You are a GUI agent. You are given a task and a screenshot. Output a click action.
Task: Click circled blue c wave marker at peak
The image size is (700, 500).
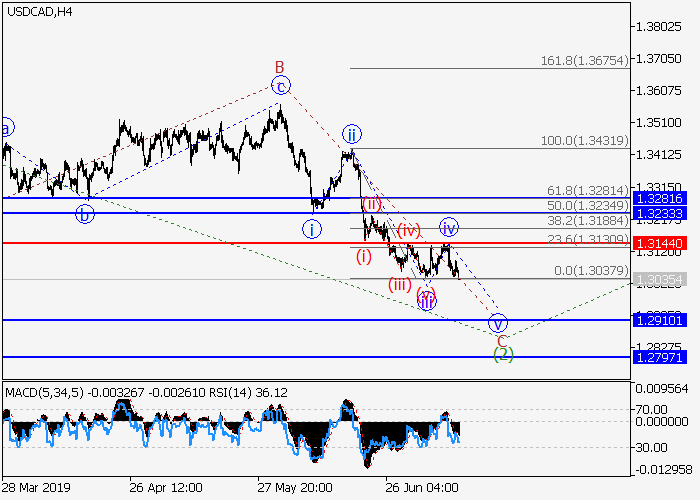pyautogui.click(x=282, y=85)
